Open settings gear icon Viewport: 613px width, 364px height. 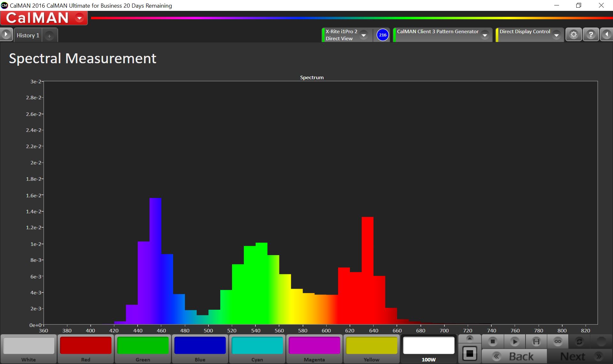click(x=574, y=34)
